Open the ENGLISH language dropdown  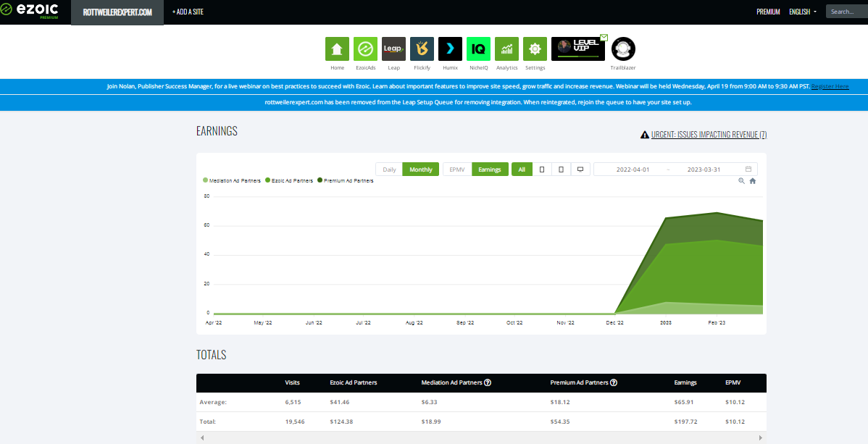coord(803,12)
